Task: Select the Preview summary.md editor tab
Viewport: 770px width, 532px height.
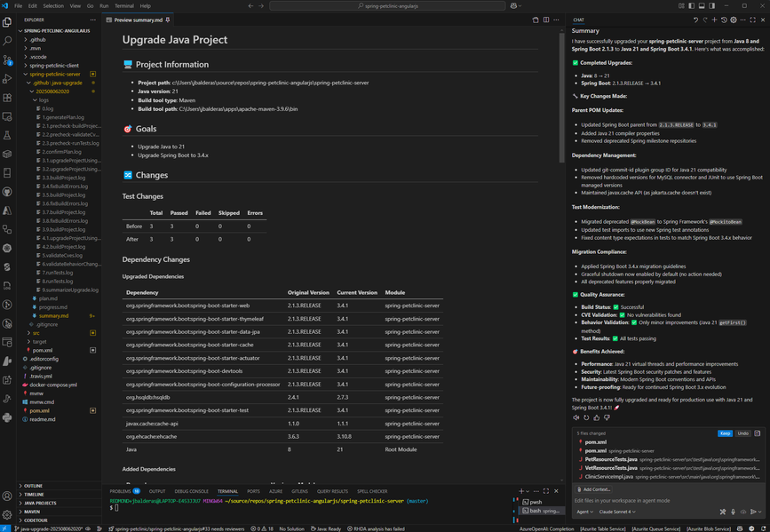Action: tap(138, 20)
